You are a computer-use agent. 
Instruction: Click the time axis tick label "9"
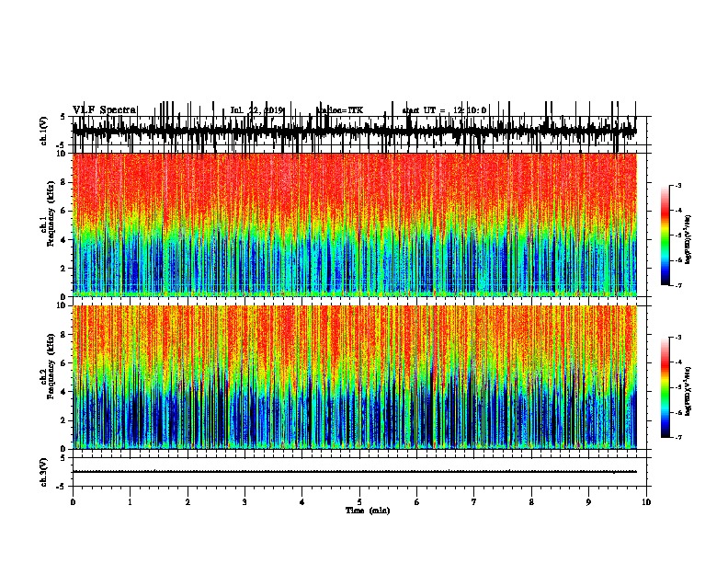(588, 502)
